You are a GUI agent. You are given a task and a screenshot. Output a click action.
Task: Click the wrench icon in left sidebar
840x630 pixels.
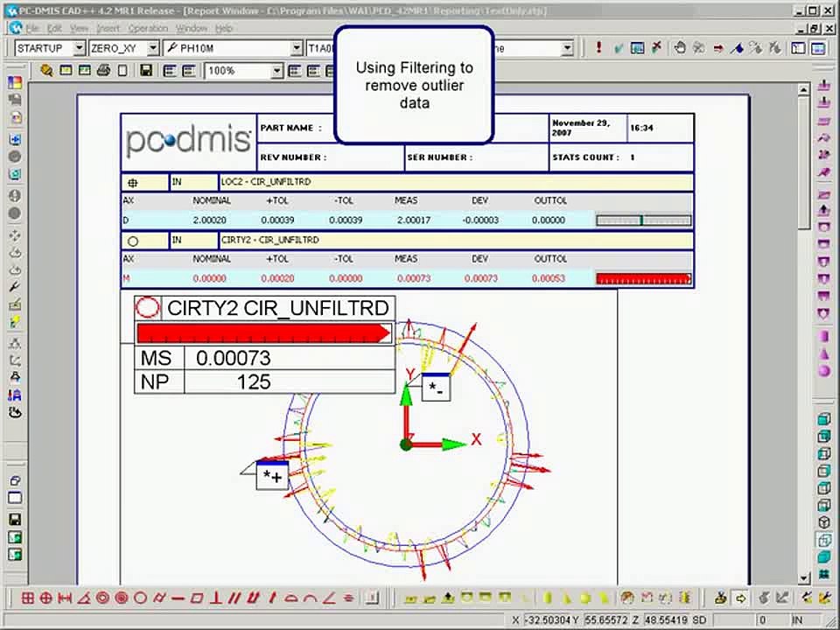15,287
